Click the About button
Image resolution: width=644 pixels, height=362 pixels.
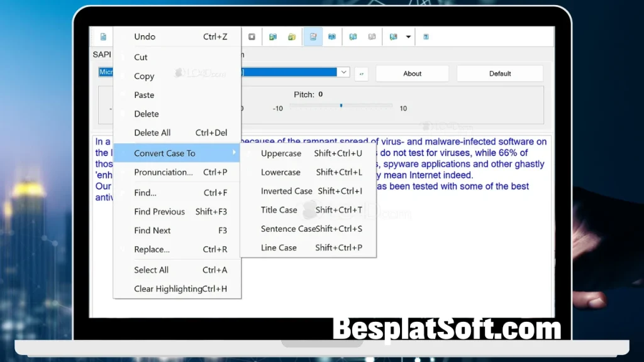click(412, 74)
